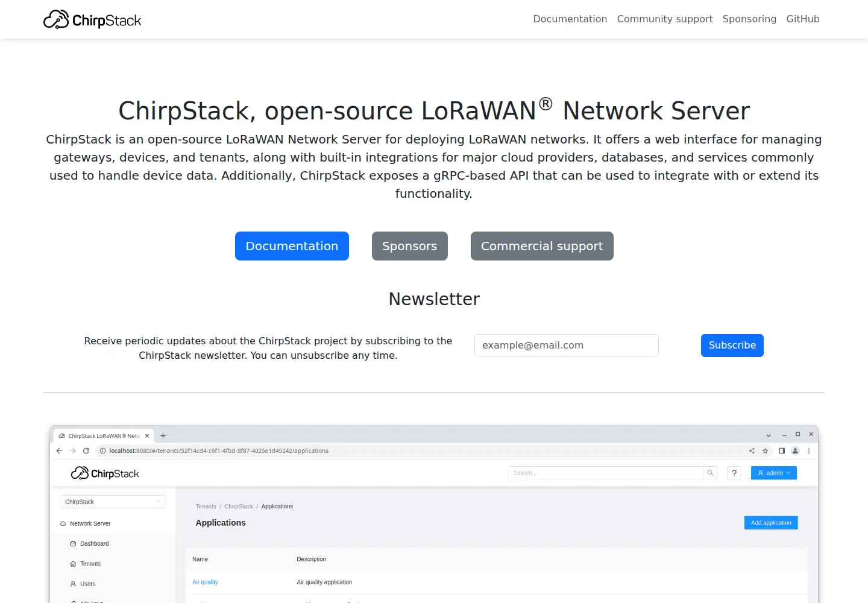Expand the ChirpStack tenant selector dropdown

[x=113, y=502]
